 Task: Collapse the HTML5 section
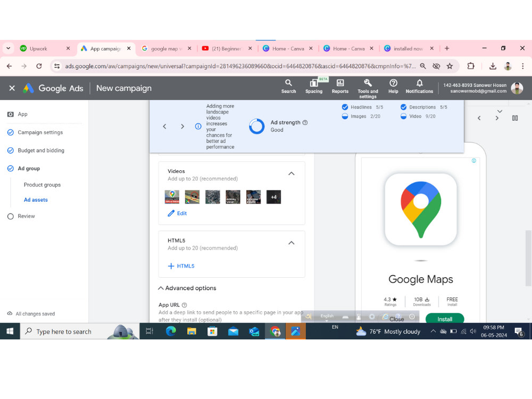[292, 243]
